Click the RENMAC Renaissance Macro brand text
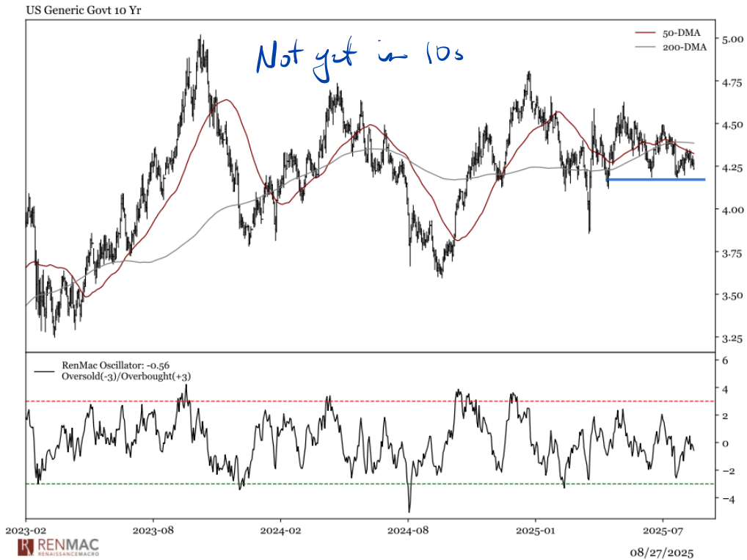This screenshot has width=747, height=560. [65, 547]
